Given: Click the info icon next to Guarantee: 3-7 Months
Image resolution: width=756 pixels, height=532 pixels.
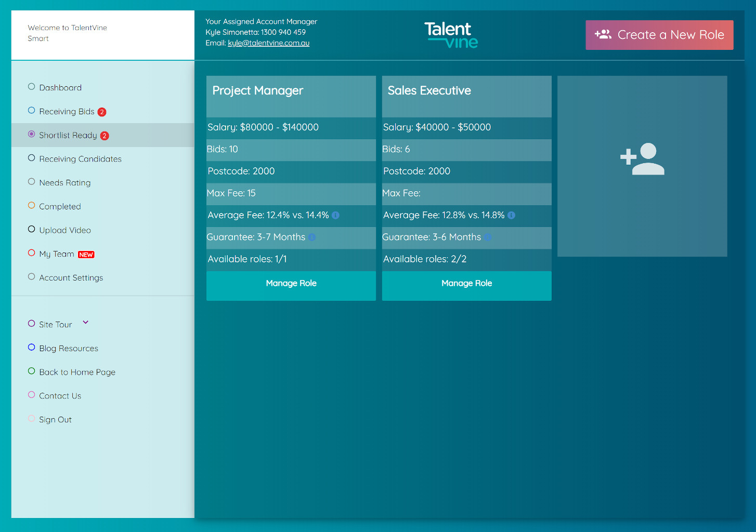Looking at the screenshot, I should point(311,237).
